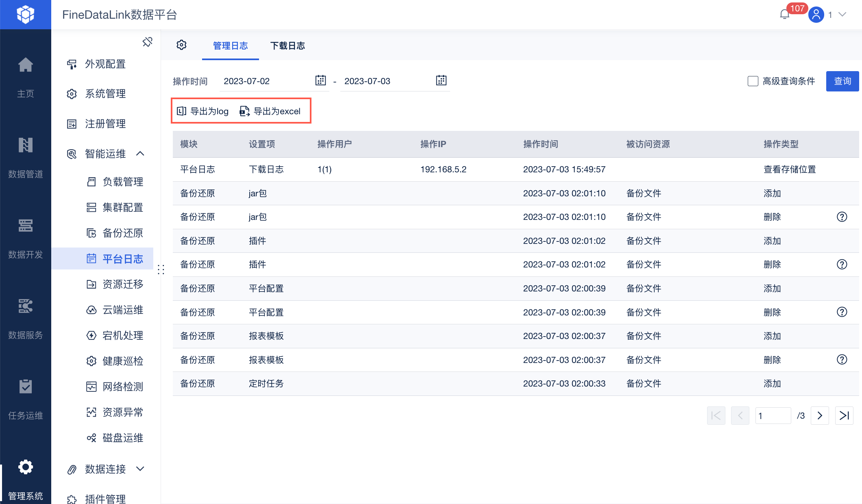Click the pin icon in sidebar
Screen dimensions: 862x504
click(x=147, y=42)
